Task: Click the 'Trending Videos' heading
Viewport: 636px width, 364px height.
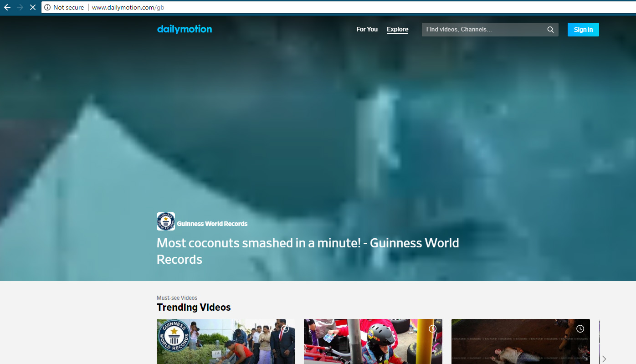Action: (194, 308)
